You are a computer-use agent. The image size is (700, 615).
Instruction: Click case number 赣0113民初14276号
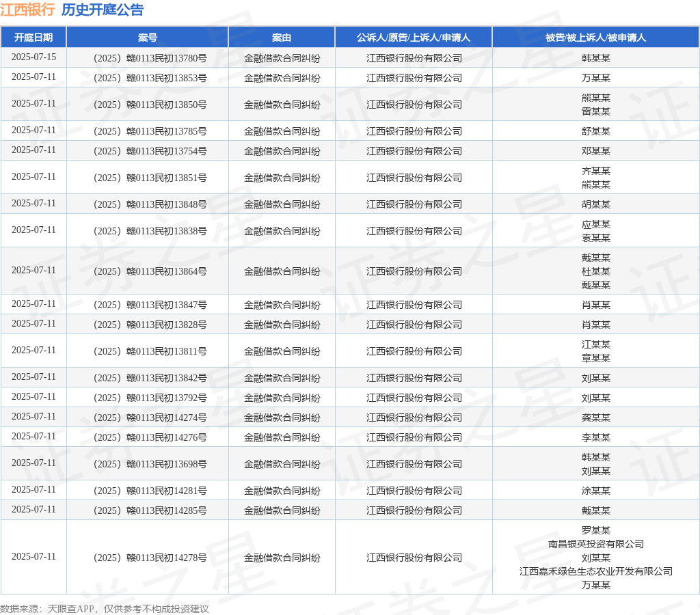(150, 437)
